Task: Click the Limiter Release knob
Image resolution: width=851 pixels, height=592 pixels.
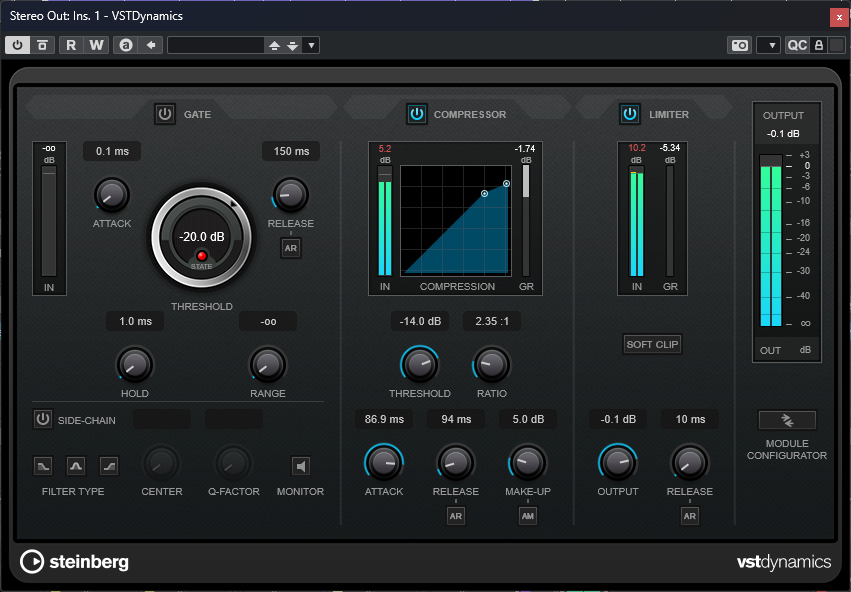Action: click(x=690, y=463)
